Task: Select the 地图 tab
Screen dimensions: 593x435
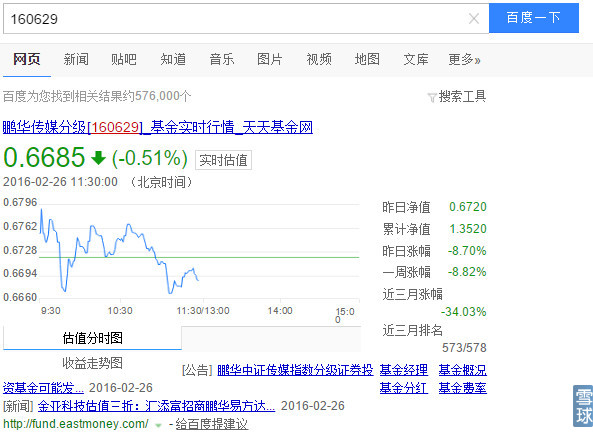Action: click(367, 59)
